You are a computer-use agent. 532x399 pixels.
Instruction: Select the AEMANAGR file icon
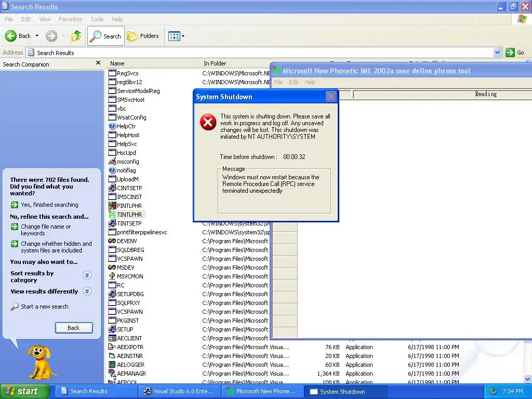coord(112,373)
